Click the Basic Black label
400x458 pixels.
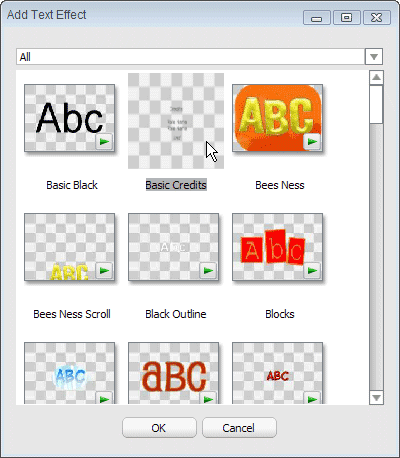(72, 185)
